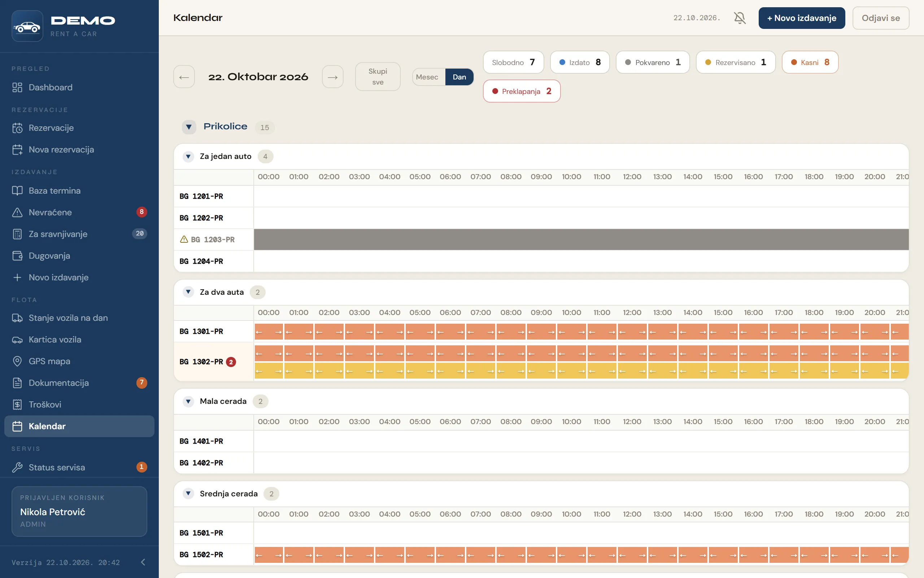The width and height of the screenshot is (924, 578).
Task: Open Dokumentacija in sidebar
Action: 79,383
